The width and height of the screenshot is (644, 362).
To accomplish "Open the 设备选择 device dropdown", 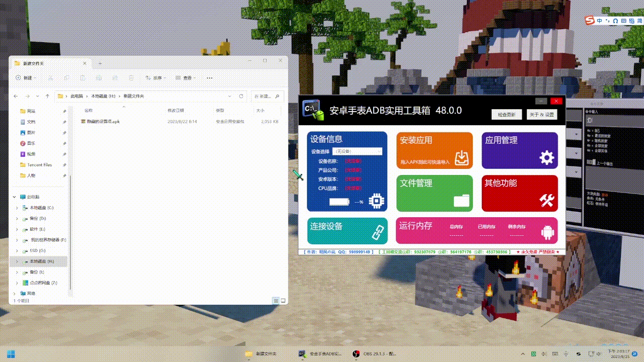I will 357,151.
